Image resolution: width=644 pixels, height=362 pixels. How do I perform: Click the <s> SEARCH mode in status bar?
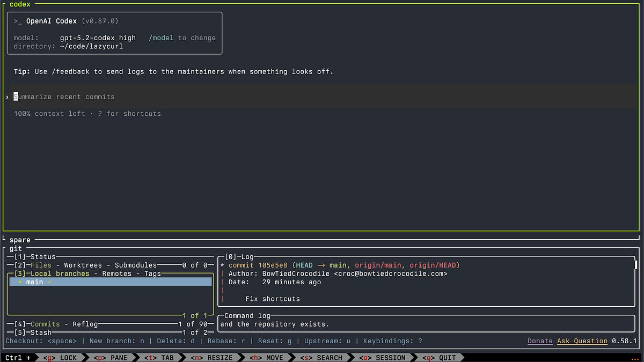pos(321,358)
